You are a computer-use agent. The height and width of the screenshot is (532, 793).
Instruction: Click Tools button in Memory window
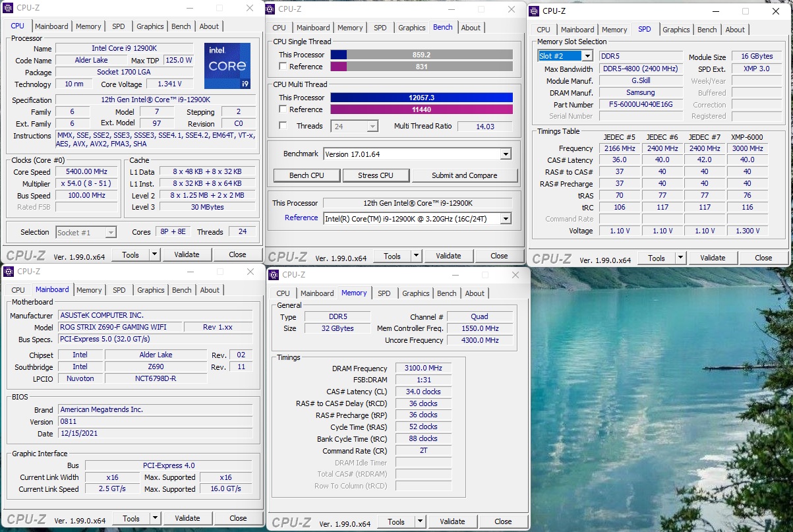point(396,521)
